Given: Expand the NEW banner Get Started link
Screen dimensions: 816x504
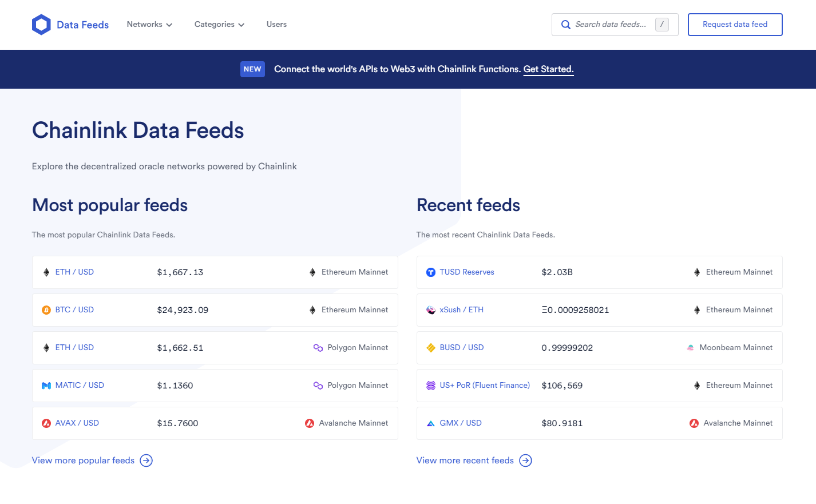Looking at the screenshot, I should (x=548, y=69).
